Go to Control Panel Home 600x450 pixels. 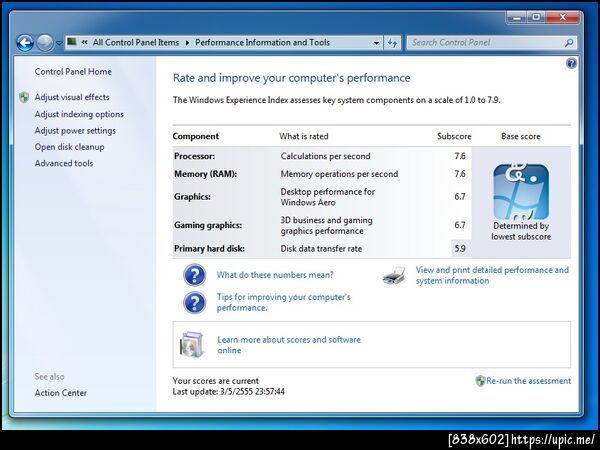[x=73, y=72]
